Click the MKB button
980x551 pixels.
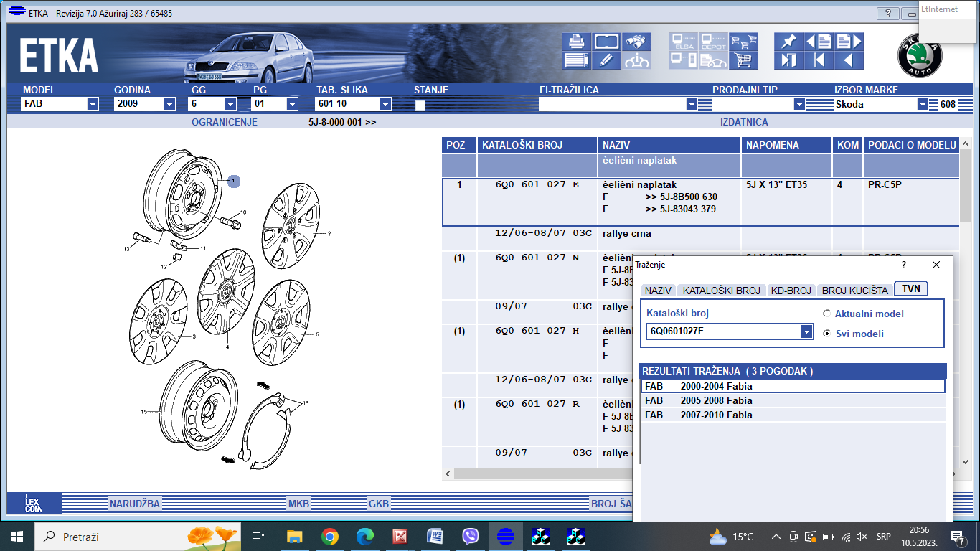pos(299,504)
